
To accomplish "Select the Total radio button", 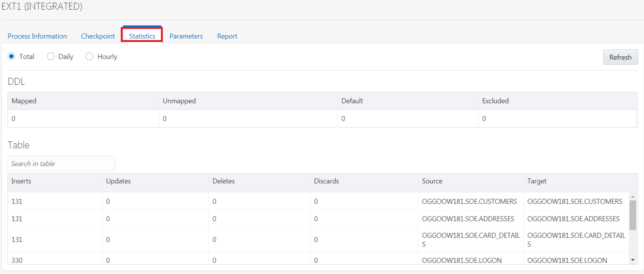I will tap(12, 56).
